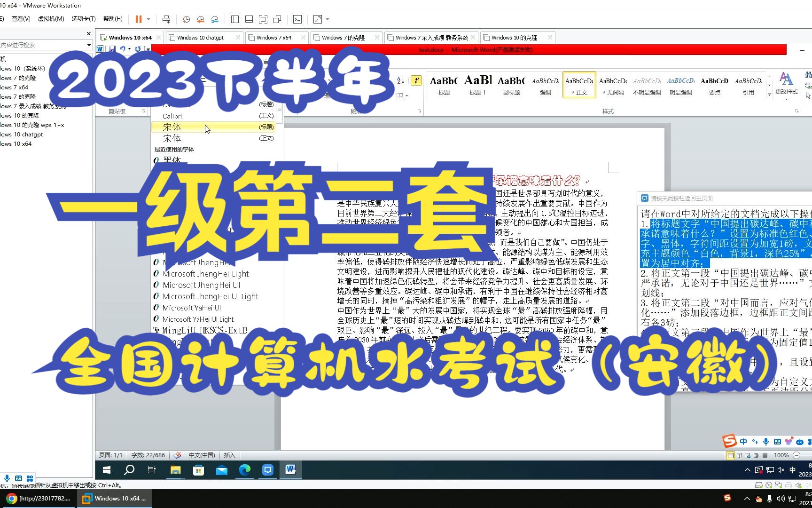
Task: Expand the library search box dropdown arrow
Action: click(x=89, y=45)
